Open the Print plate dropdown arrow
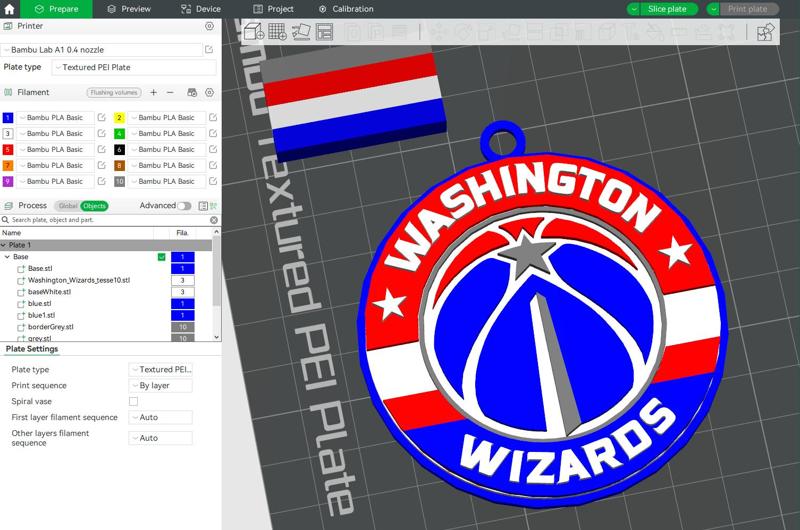The image size is (800, 530). click(714, 9)
